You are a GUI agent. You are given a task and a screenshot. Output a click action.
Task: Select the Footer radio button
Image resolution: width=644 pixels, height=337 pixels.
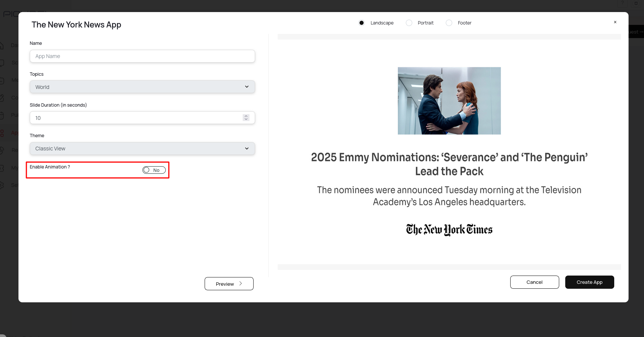pyautogui.click(x=449, y=23)
